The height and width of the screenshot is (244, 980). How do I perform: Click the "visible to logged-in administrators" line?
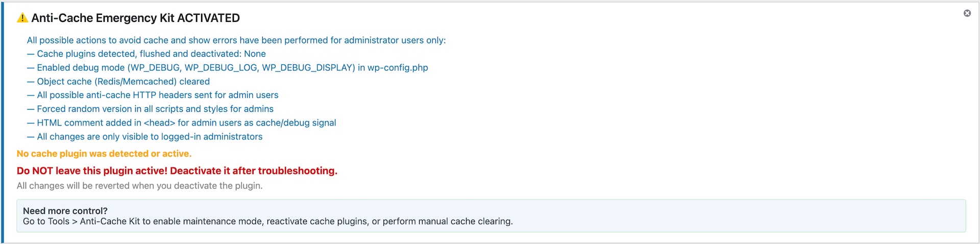click(x=150, y=137)
